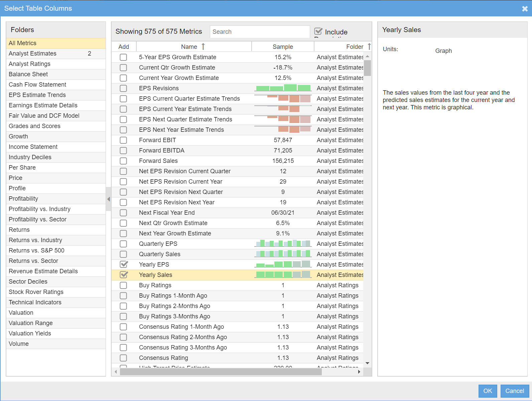Check the Forward Sales checkbox
The width and height of the screenshot is (532, 401).
tap(123, 161)
